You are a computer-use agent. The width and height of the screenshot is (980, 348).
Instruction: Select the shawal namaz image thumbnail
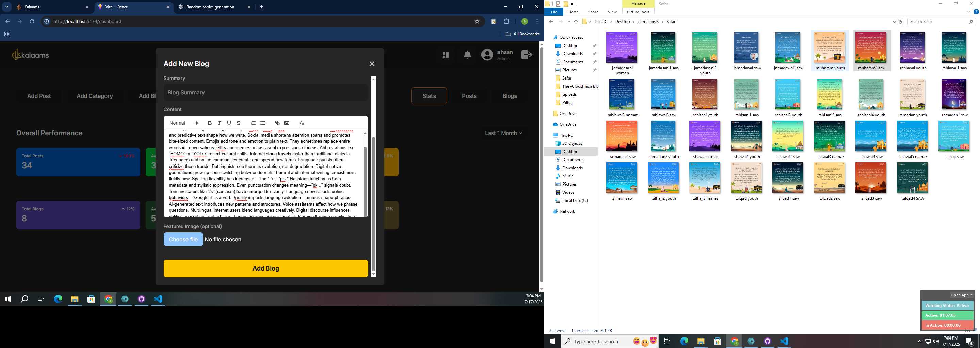[705, 140]
